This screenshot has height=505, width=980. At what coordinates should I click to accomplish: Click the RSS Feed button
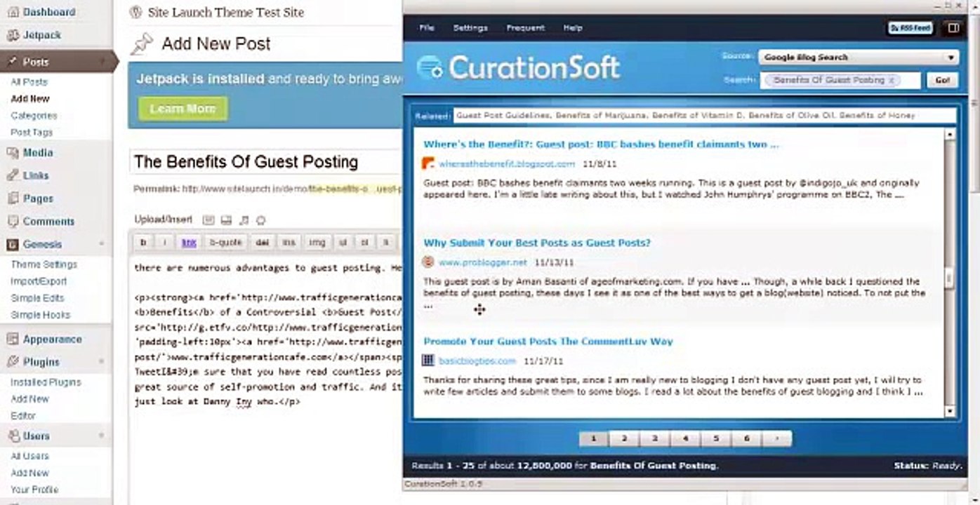[x=911, y=28]
